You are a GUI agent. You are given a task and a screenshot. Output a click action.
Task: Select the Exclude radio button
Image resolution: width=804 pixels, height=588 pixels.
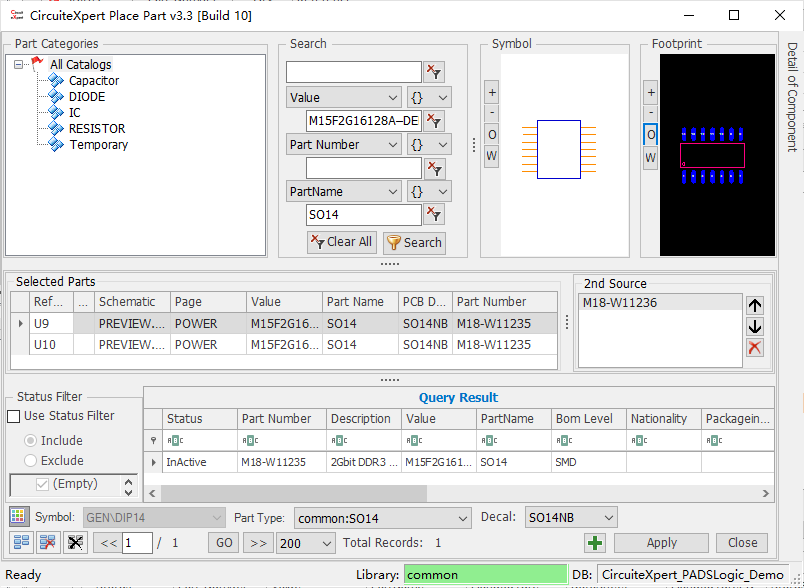pos(31,460)
